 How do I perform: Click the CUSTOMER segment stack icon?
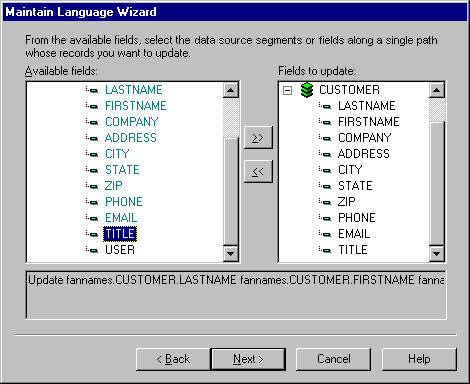click(307, 90)
